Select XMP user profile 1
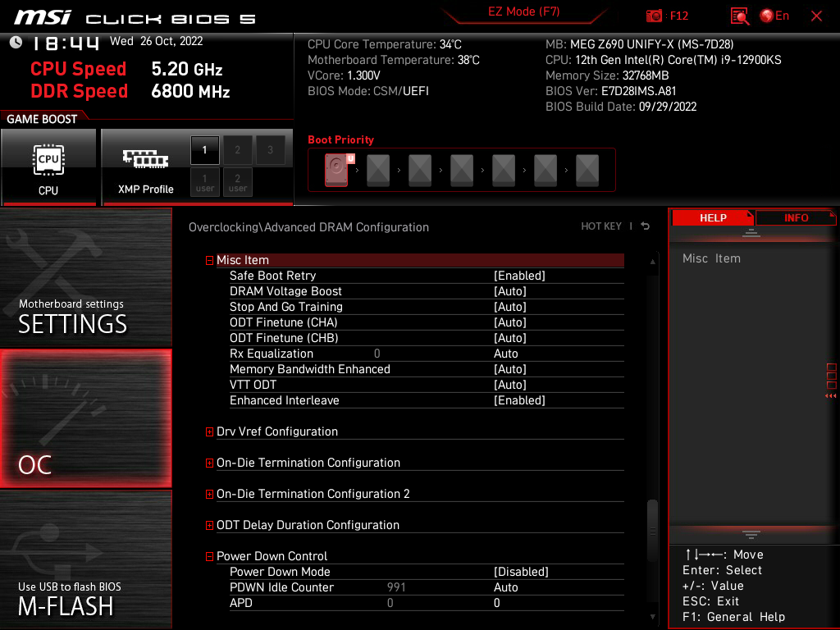840x630 pixels. (x=204, y=182)
